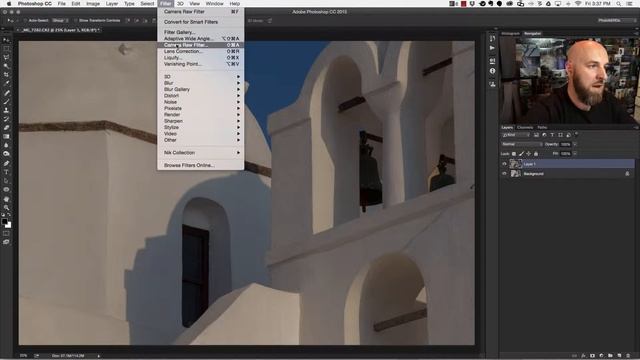Hide the Background layer eye icon

pos(504,173)
